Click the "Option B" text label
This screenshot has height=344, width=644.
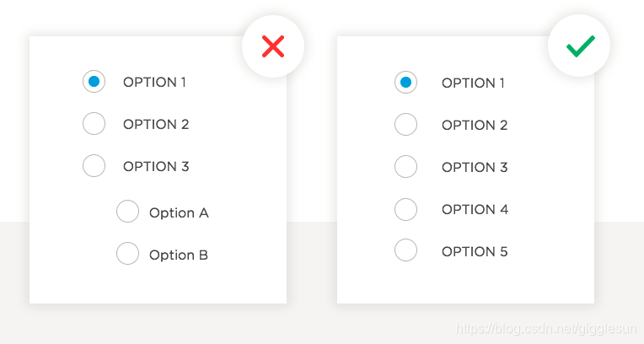click(x=179, y=255)
